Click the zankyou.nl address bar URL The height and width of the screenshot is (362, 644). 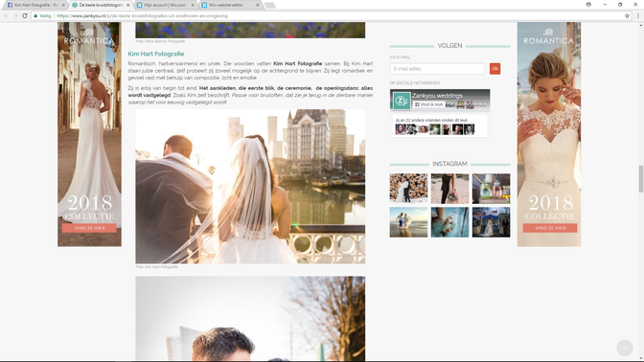(x=142, y=15)
